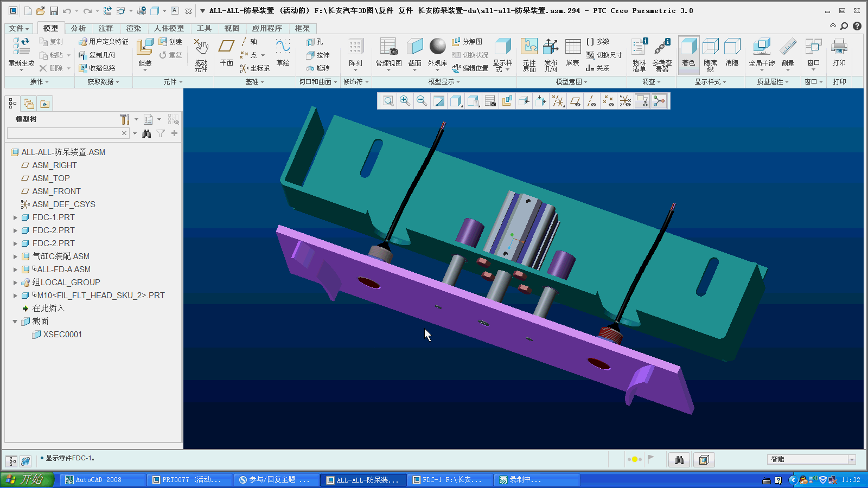Viewport: 868px width, 488px height.
Task: Toggle spin center display icon
Action: [659, 101]
